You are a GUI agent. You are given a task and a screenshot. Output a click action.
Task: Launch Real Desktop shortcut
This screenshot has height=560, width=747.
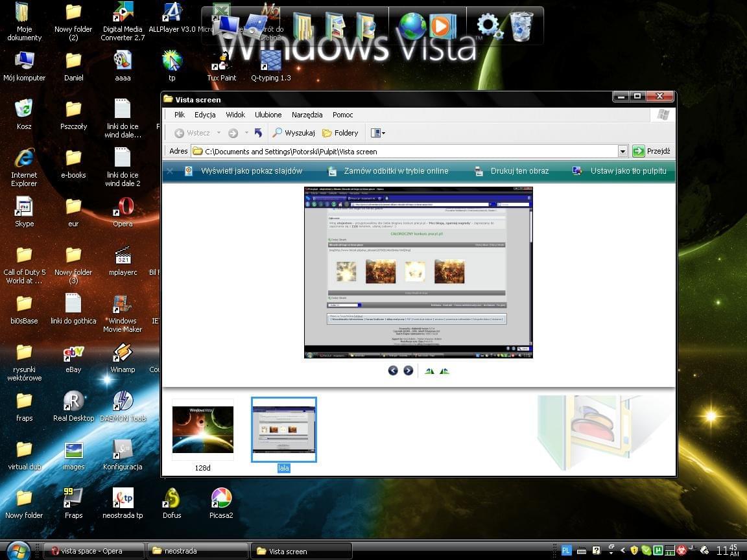pos(74,406)
